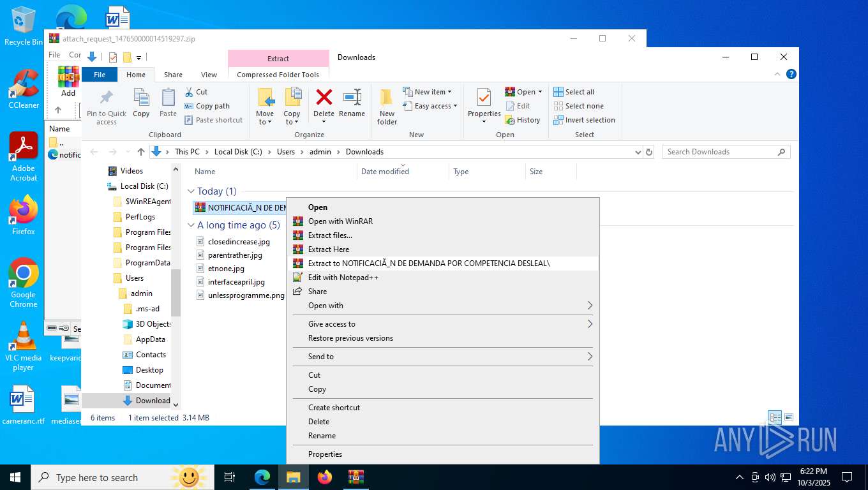Switch to details view layout icon

(775, 418)
